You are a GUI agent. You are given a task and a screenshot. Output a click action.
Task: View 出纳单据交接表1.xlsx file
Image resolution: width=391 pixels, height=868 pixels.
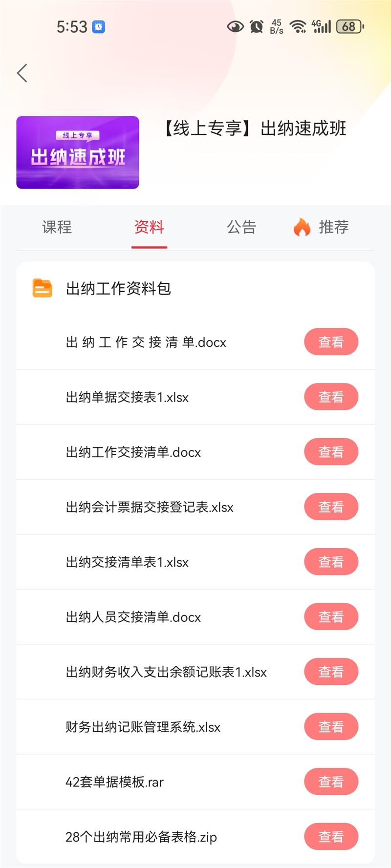point(331,397)
